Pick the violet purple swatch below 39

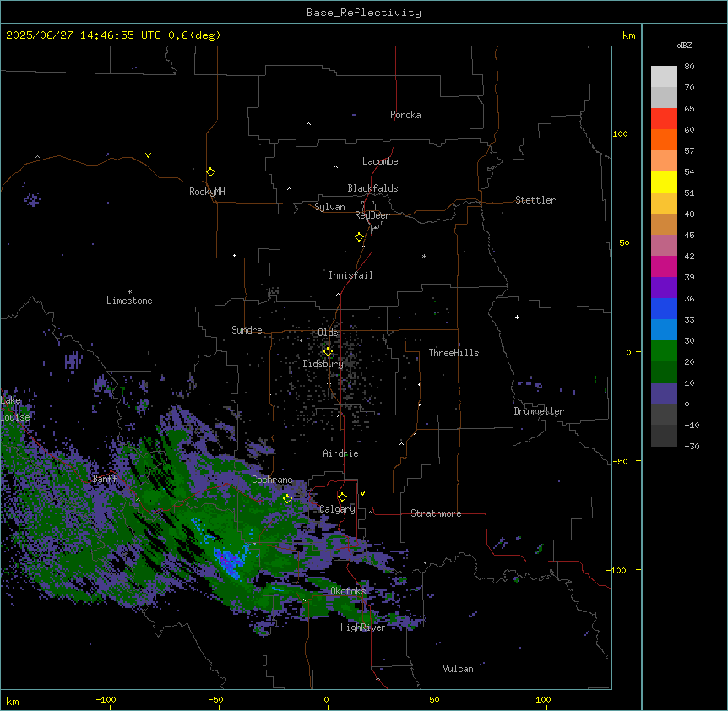click(664, 287)
